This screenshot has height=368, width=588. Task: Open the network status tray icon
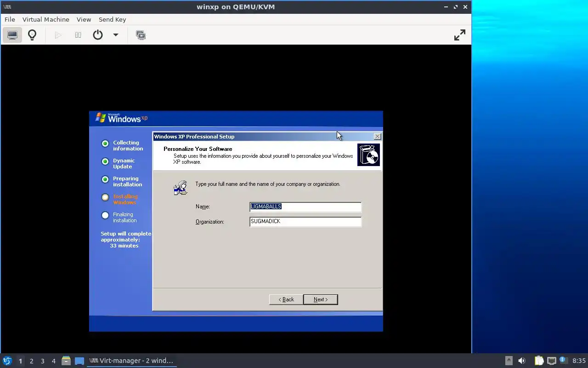point(552,361)
